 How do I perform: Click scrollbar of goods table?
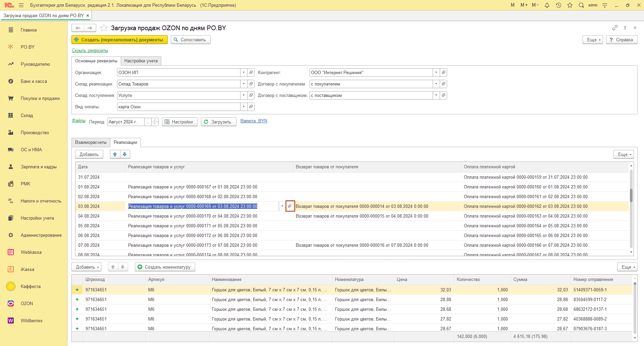tap(635, 308)
